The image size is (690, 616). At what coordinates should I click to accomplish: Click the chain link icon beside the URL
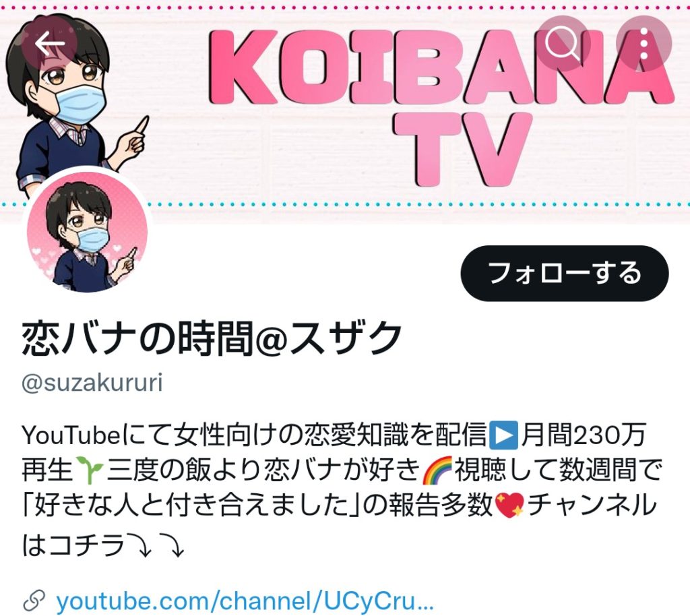[x=34, y=601]
